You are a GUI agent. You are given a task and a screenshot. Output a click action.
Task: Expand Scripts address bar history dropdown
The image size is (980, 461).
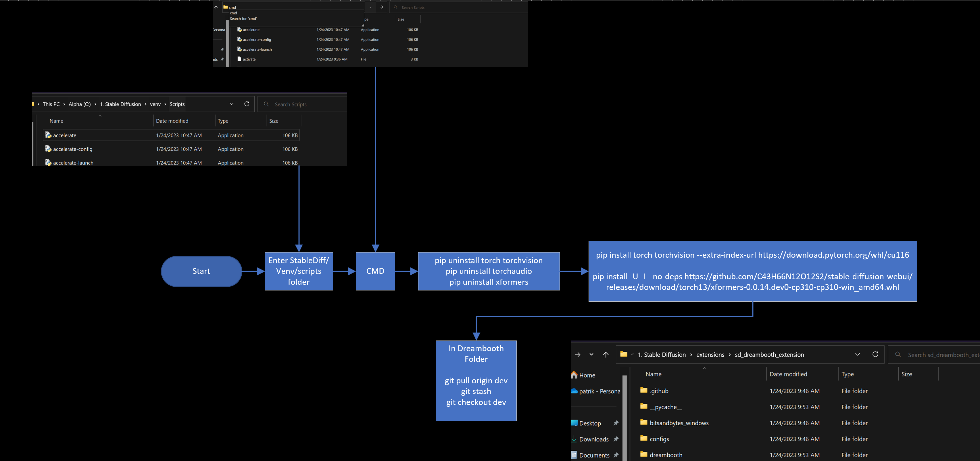(231, 104)
